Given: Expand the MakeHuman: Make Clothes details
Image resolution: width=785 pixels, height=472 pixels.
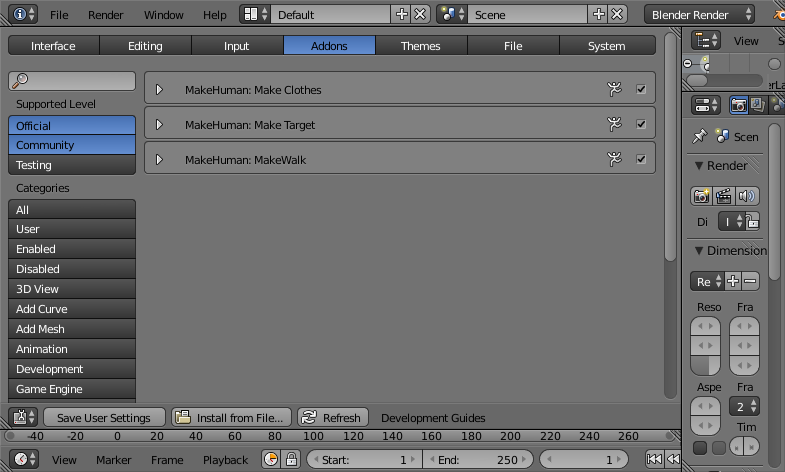Looking at the screenshot, I should [x=159, y=90].
